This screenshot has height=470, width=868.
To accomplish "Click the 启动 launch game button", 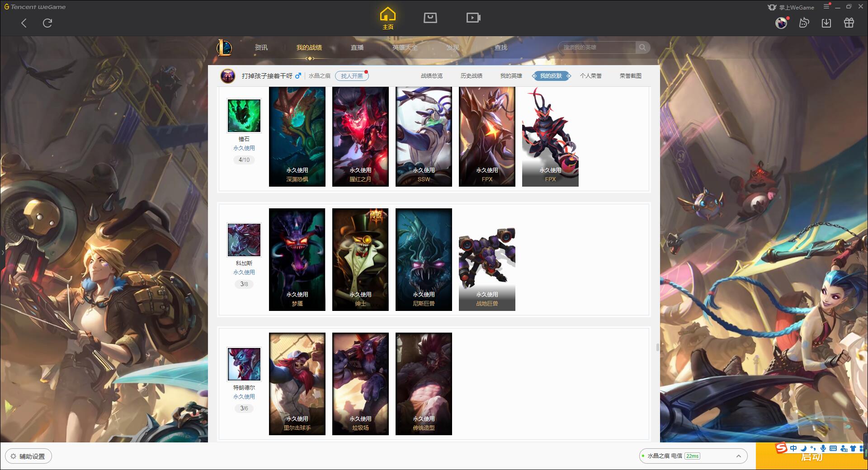I will pyautogui.click(x=811, y=456).
